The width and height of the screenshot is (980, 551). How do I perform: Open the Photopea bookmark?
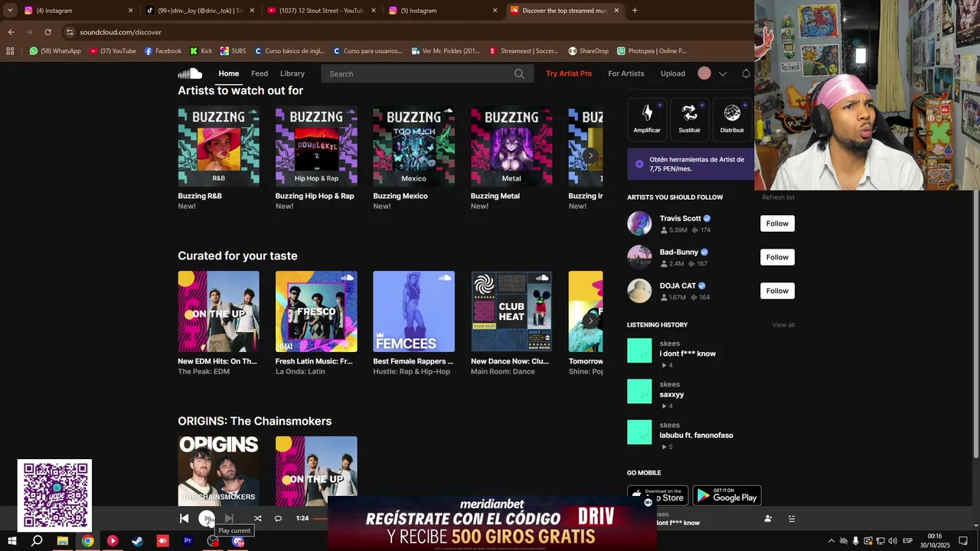click(652, 51)
